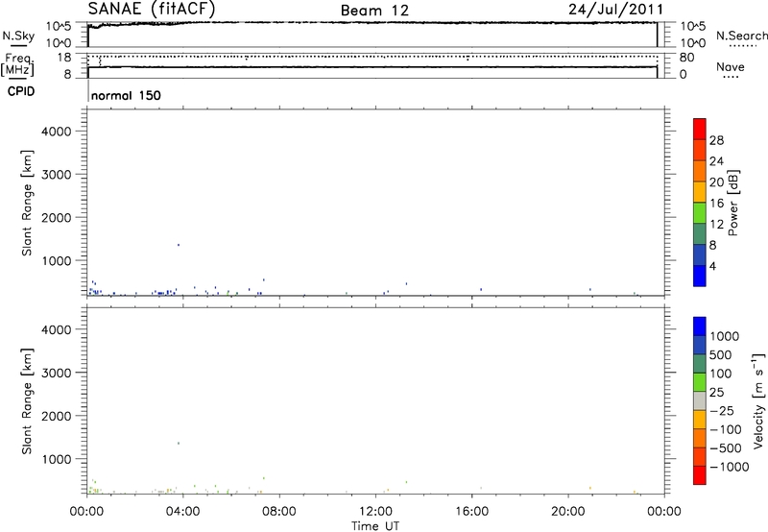Click the '12:00' time tick label
Viewport: 768px width, 532px height.
pyautogui.click(x=375, y=512)
